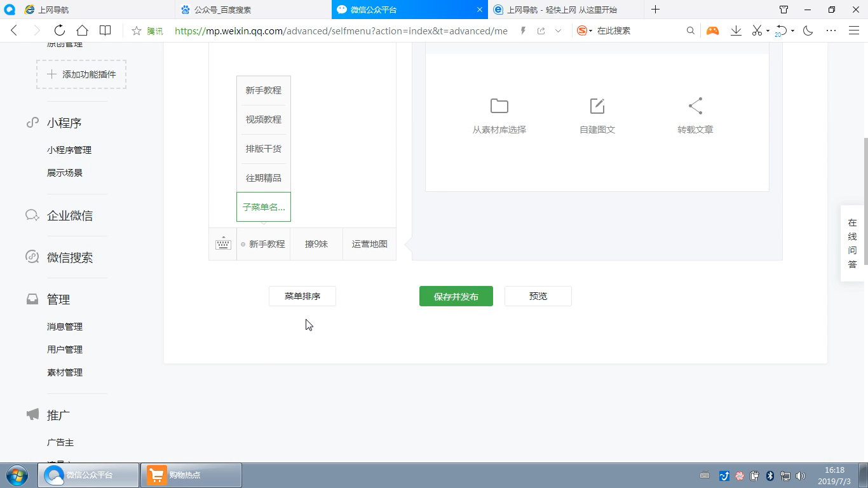This screenshot has width=868, height=488.
Task: Click the lightning speed mode icon in address bar
Action: [523, 30]
